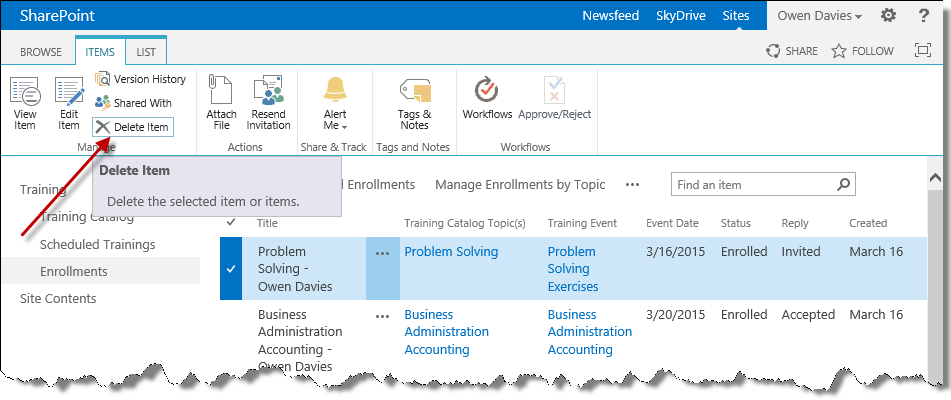Click Delete Item in the ribbon
This screenshot has height=400, width=951.
point(133,127)
